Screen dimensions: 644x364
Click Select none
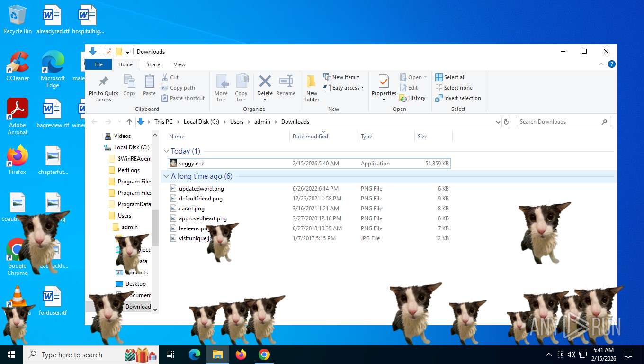pyautogui.click(x=454, y=88)
